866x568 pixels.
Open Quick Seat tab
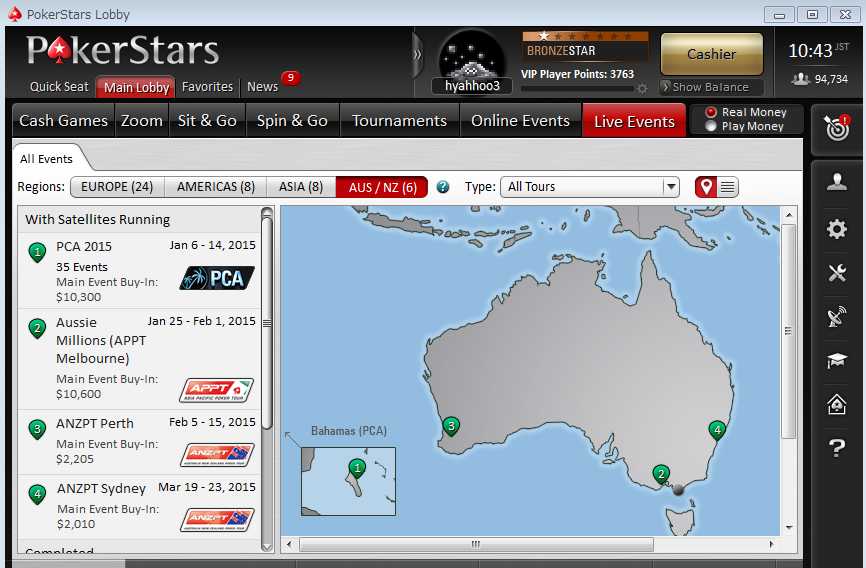click(59, 87)
